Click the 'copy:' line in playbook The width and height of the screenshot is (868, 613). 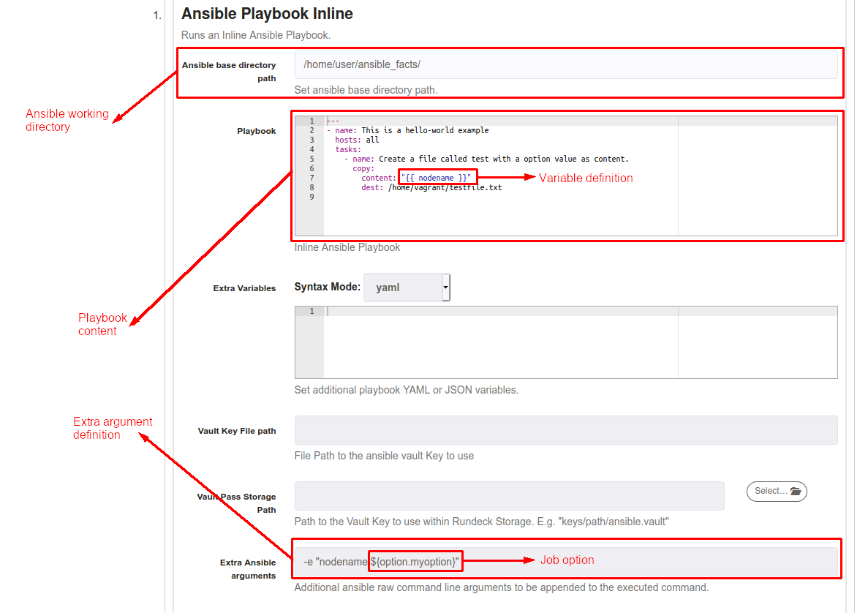(363, 168)
